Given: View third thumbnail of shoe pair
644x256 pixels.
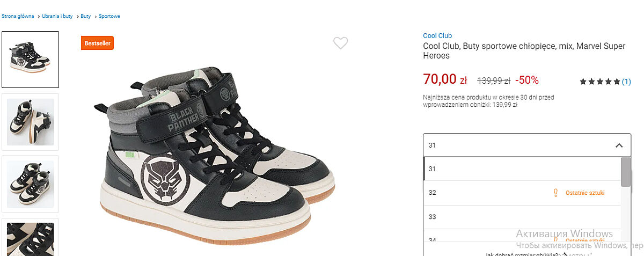Looking at the screenshot, I should click(x=31, y=184).
